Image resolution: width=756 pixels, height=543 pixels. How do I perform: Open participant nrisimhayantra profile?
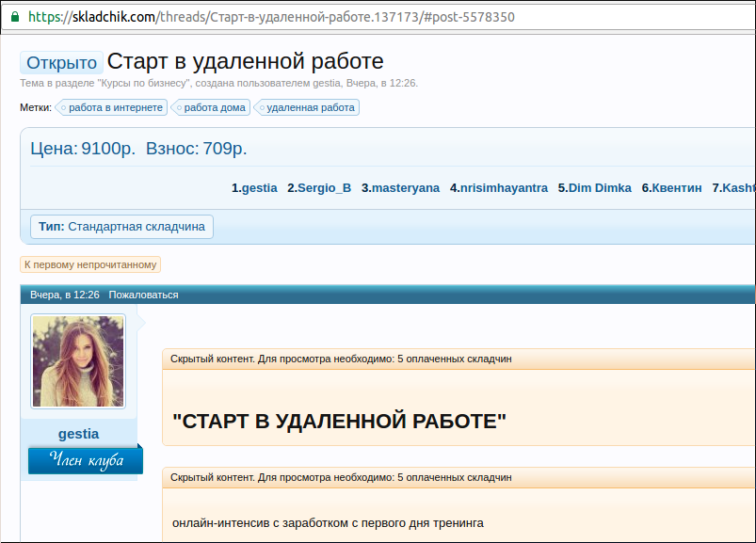pyautogui.click(x=504, y=188)
